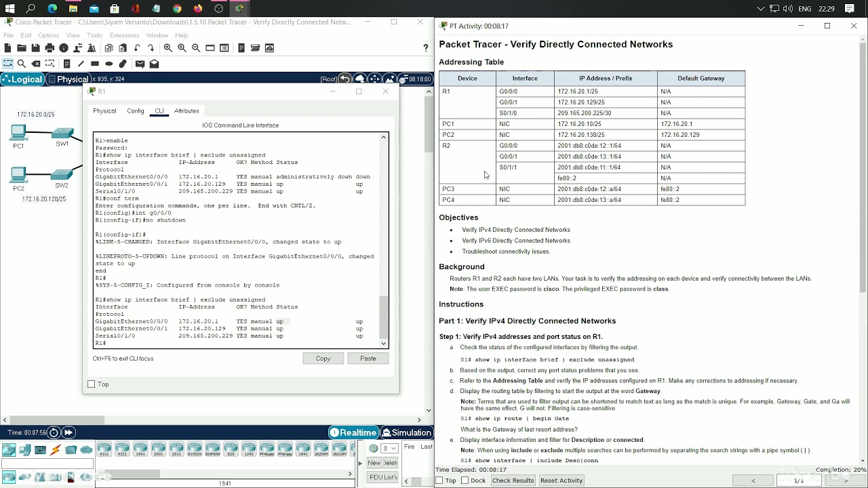The height and width of the screenshot is (488, 868).
Task: Open the taskbar notifications center icon
Action: coord(850,9)
